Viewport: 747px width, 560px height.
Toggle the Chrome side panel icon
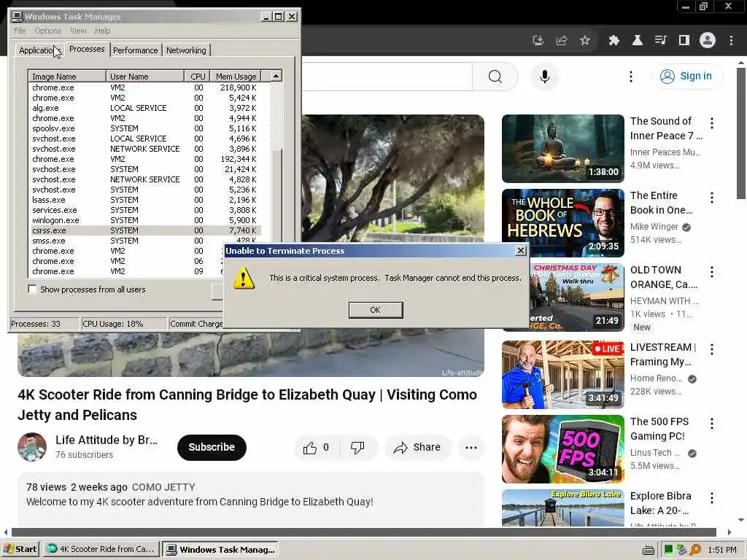click(x=684, y=41)
